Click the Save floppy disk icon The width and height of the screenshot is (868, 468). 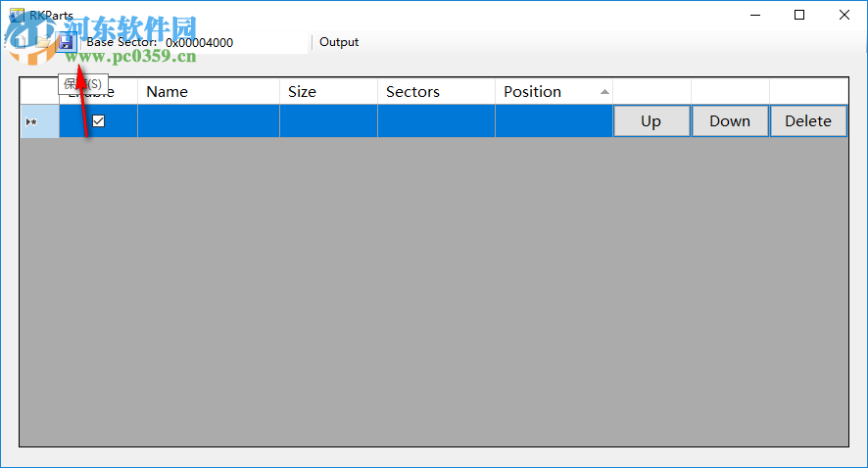[x=66, y=42]
